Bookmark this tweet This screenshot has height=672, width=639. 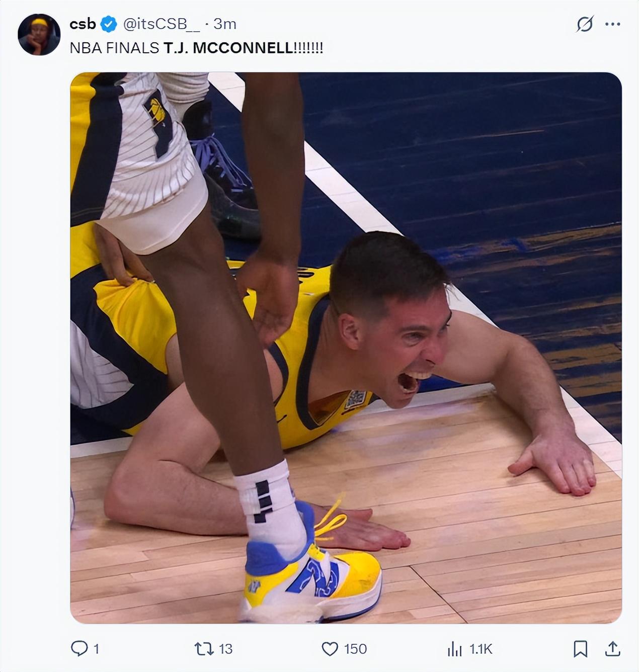[x=580, y=649]
